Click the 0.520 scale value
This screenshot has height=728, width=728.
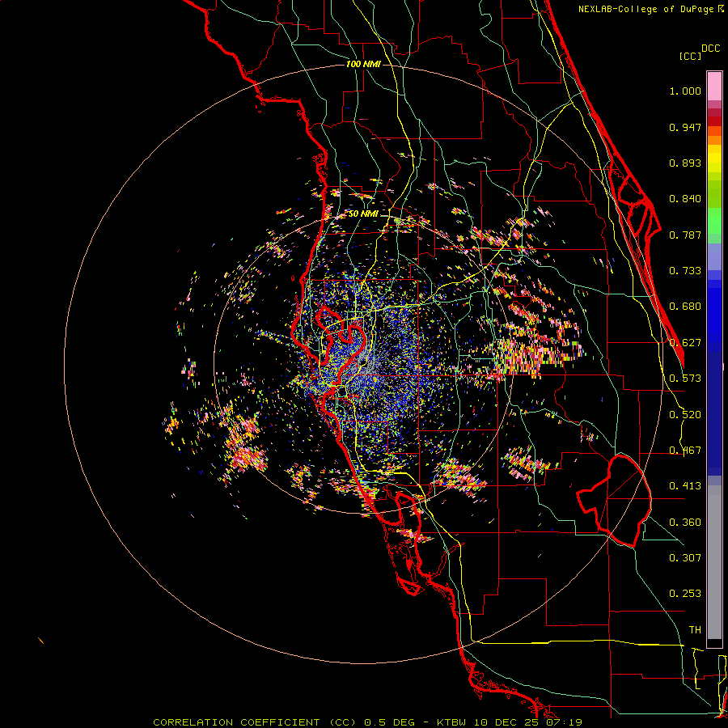click(685, 415)
